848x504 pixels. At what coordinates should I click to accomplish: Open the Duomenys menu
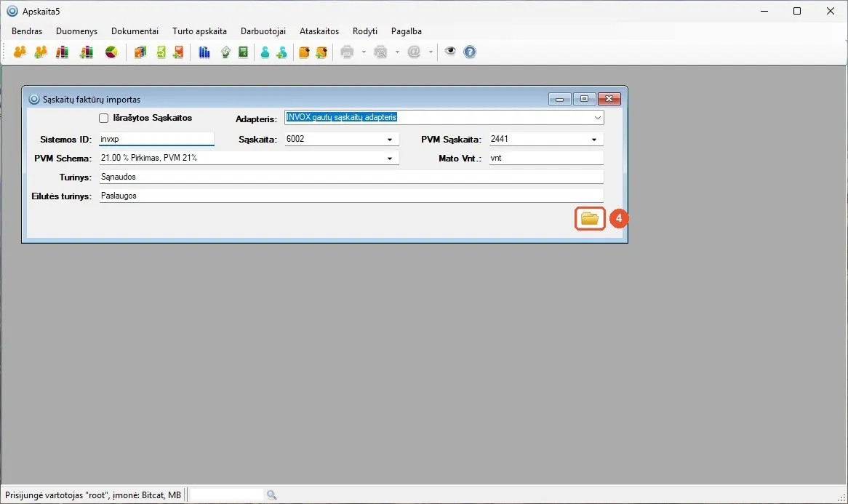click(77, 31)
